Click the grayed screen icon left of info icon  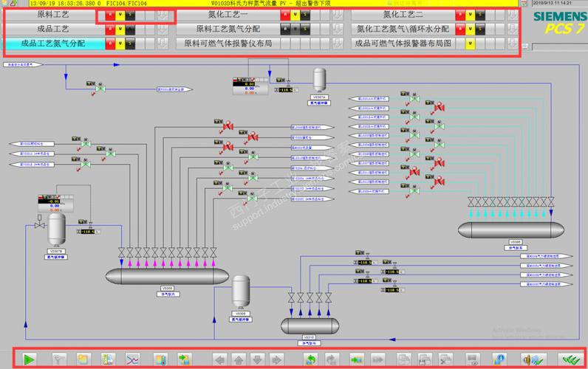click(473, 359)
